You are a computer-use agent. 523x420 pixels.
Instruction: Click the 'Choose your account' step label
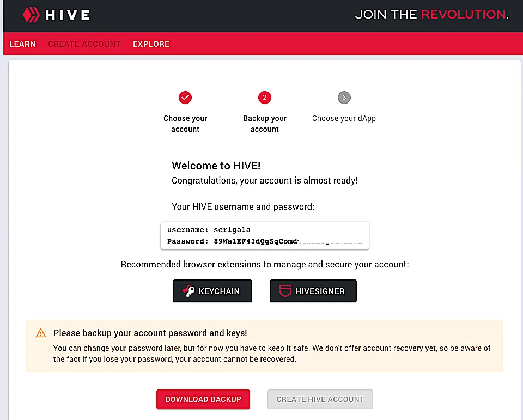[x=185, y=124]
